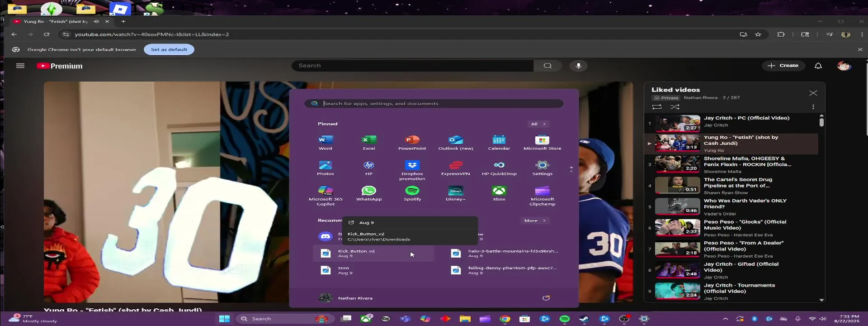Play Jay Critch - PC video

click(731, 123)
